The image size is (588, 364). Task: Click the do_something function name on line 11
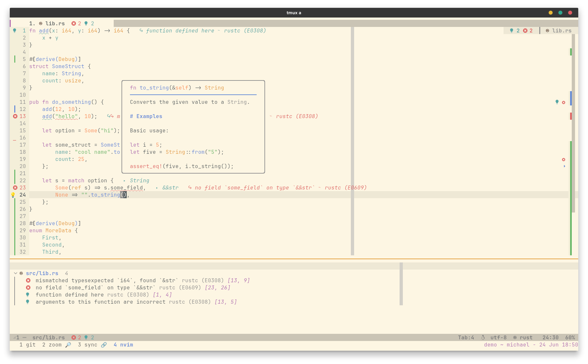[x=71, y=102]
